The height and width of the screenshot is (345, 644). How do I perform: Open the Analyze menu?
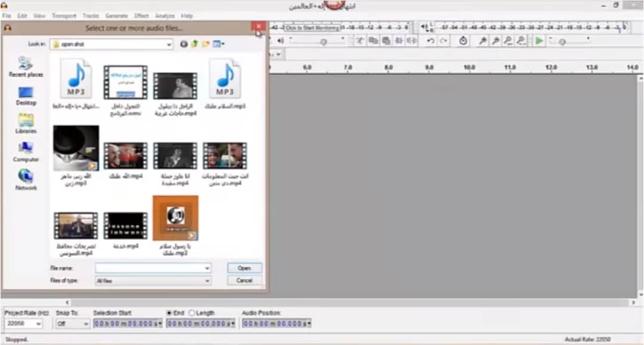click(165, 16)
